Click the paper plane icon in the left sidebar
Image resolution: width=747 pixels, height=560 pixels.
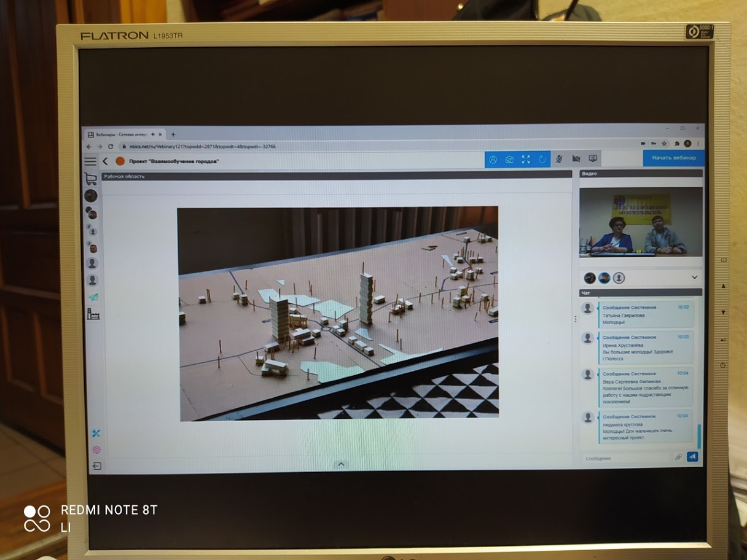93,297
